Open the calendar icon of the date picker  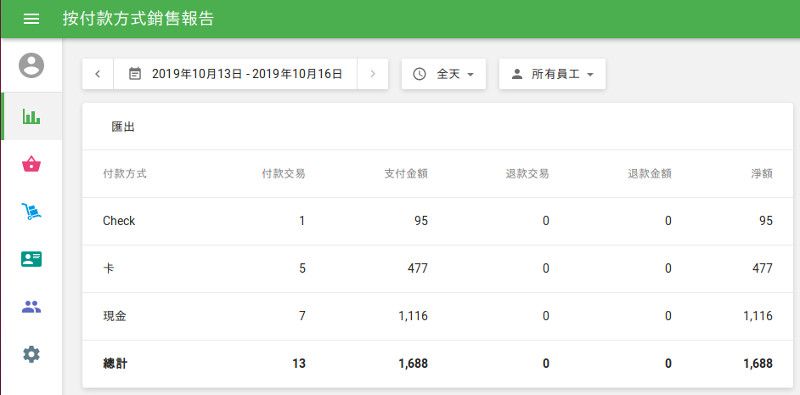click(135, 74)
